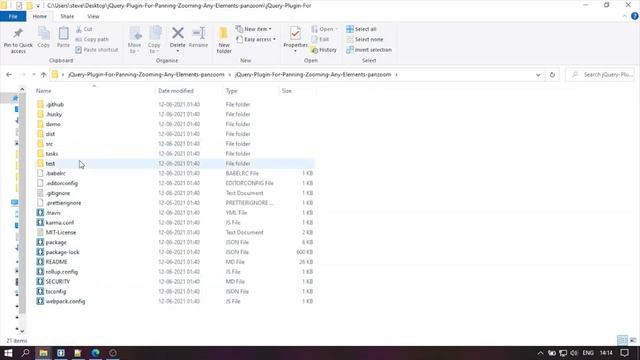640x360 pixels.
Task: Switch to large icons view icon
Action: 633,340
